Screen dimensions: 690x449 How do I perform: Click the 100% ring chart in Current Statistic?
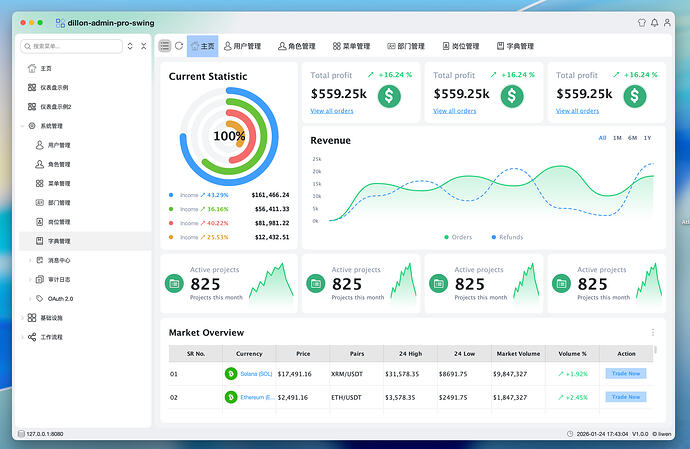point(229,136)
